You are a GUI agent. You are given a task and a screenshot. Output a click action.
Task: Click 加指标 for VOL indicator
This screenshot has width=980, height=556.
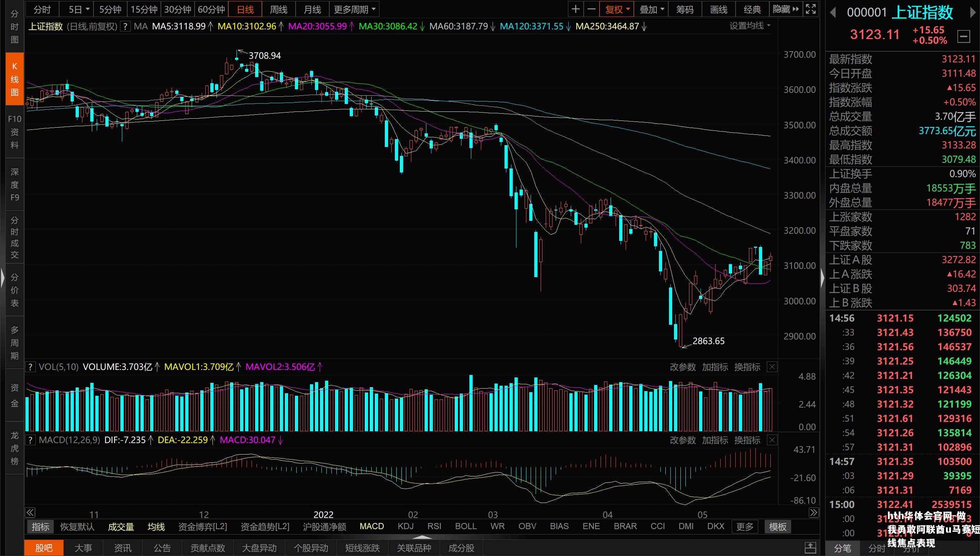tap(715, 367)
